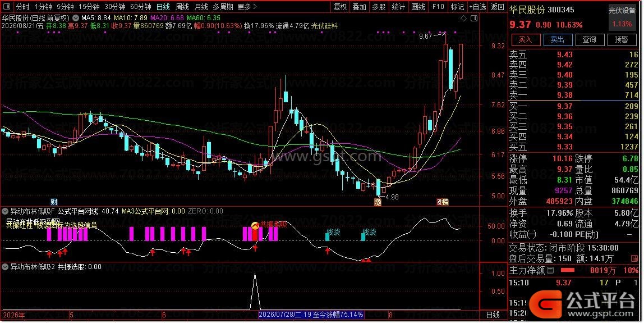Add stock to watchlist with +自选
This screenshot has height=323, width=644.
point(477,7)
